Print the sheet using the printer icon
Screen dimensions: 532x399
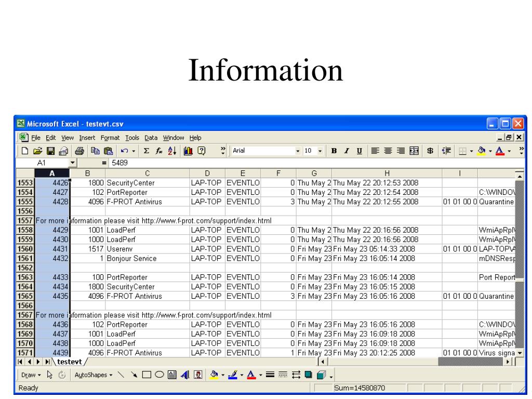[79, 151]
